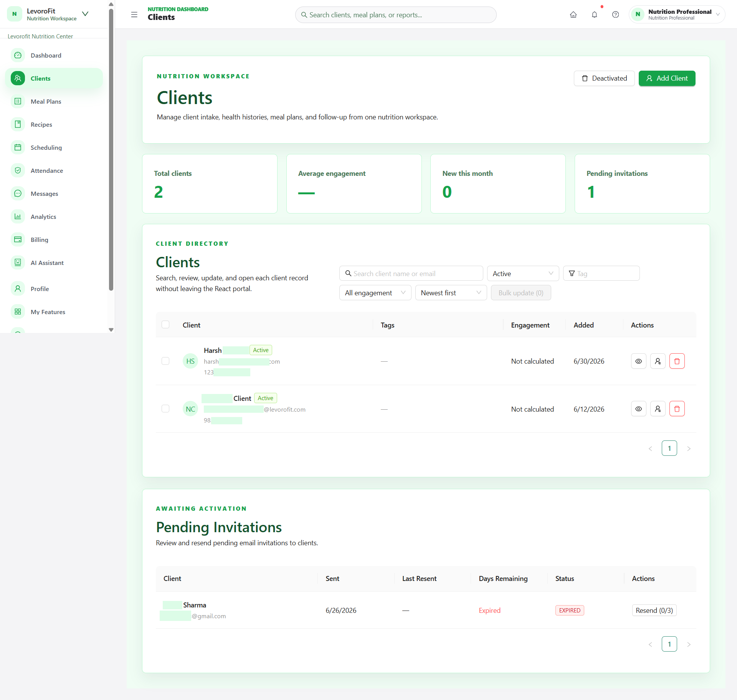Image resolution: width=737 pixels, height=700 pixels.
Task: Click the Dashboard sidebar icon
Action: point(18,55)
